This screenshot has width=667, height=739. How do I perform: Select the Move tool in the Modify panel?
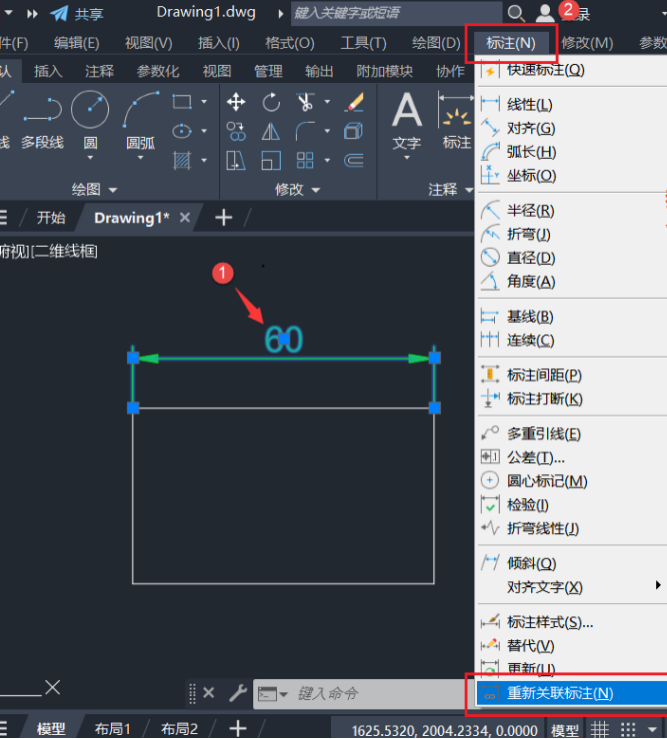(236, 102)
